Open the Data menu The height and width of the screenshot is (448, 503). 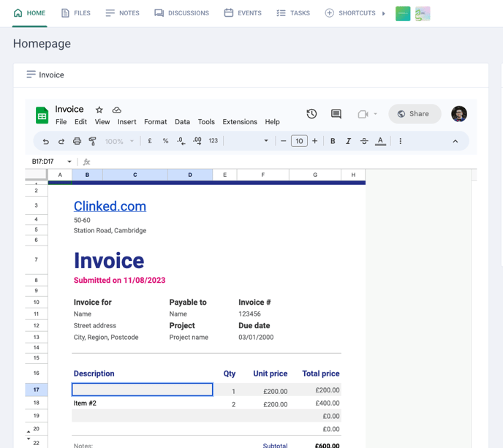coord(182,122)
